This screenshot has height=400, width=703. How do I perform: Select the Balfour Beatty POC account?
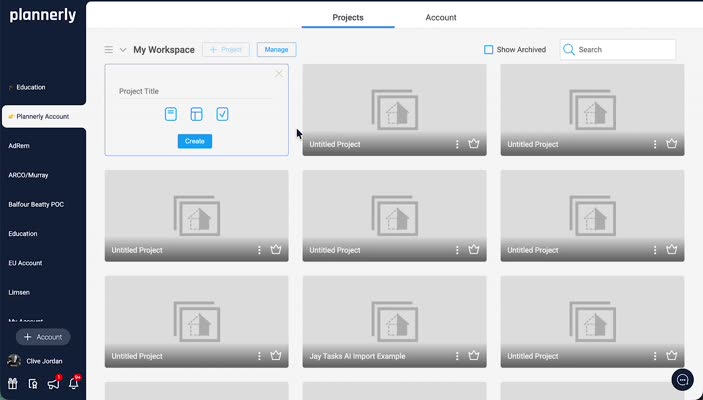pyautogui.click(x=36, y=204)
